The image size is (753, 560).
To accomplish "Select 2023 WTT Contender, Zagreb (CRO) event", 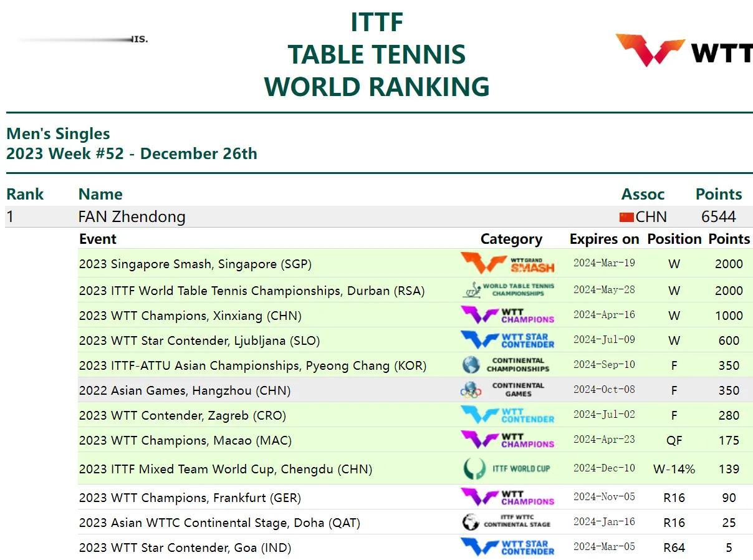I will pyautogui.click(x=183, y=415).
